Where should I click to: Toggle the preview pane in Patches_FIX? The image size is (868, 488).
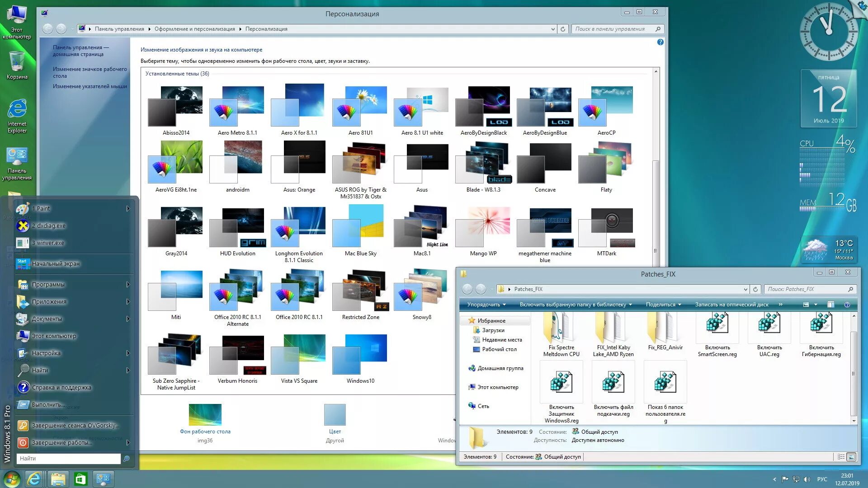click(x=830, y=305)
